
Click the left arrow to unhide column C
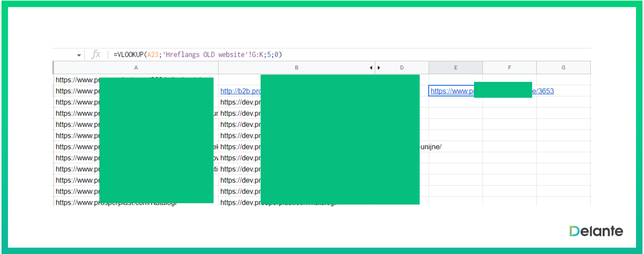click(x=371, y=67)
